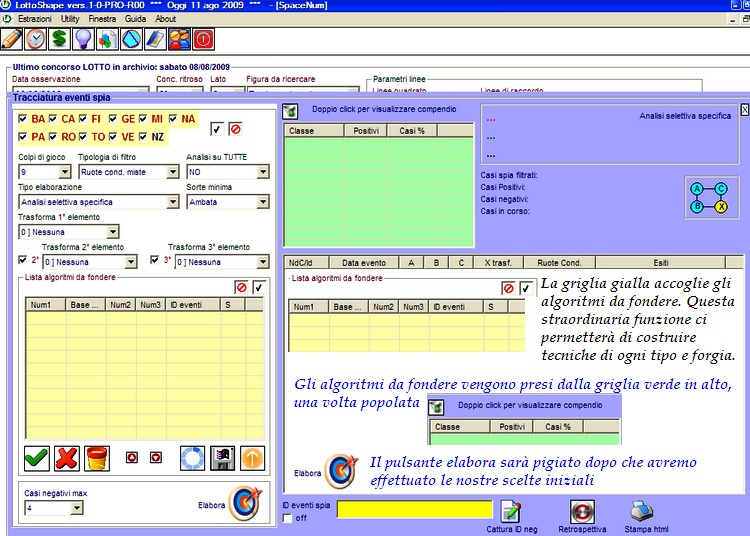Click the X trasf. column header
This screenshot has width=750, height=536.
coord(498,263)
